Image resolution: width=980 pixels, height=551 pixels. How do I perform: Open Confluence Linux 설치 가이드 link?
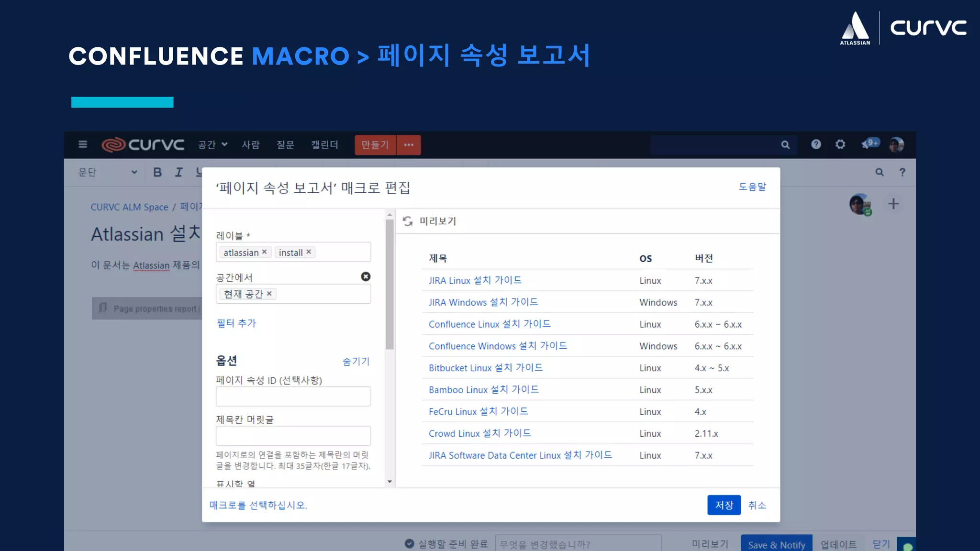(x=490, y=324)
